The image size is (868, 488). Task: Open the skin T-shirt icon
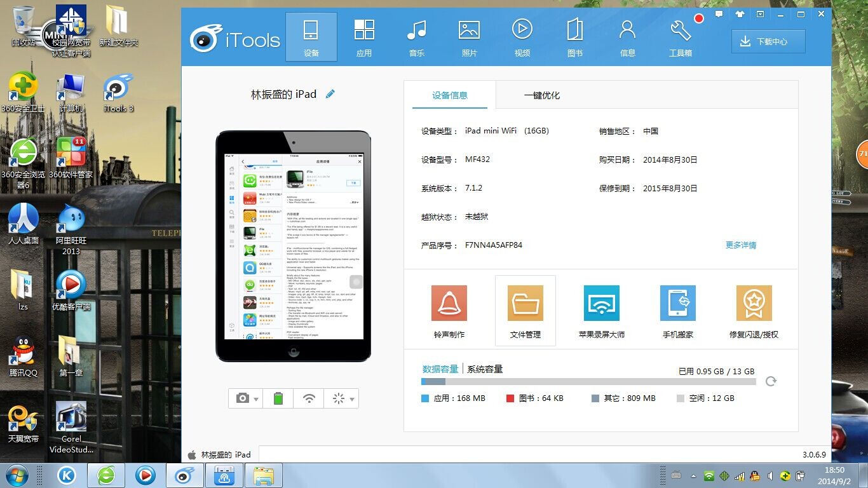point(739,13)
